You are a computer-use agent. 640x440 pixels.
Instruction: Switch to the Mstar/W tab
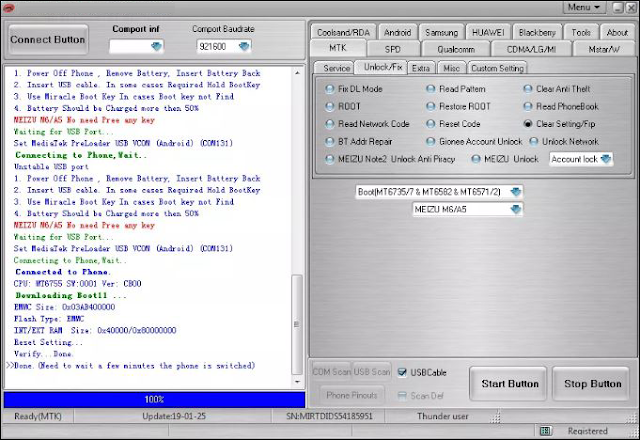tap(604, 49)
